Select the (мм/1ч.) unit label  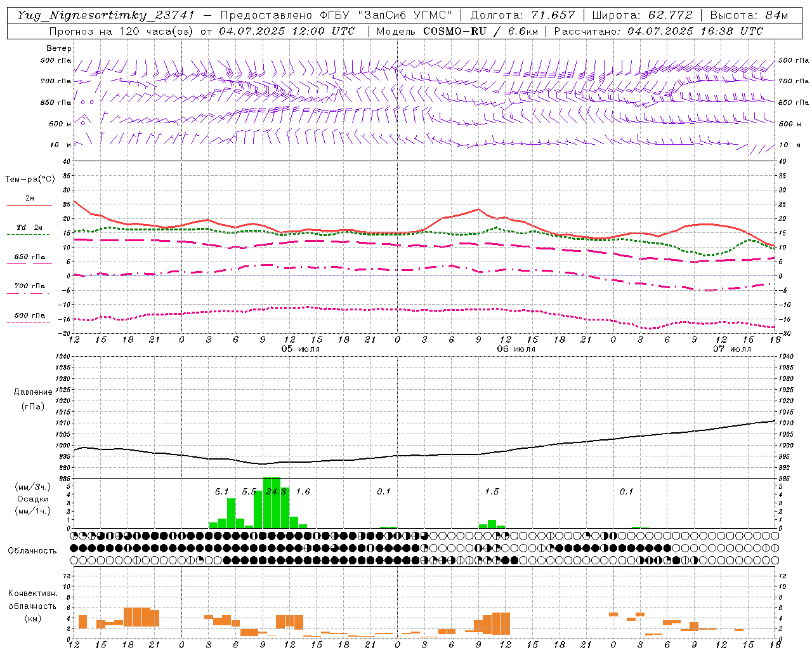pos(33,511)
